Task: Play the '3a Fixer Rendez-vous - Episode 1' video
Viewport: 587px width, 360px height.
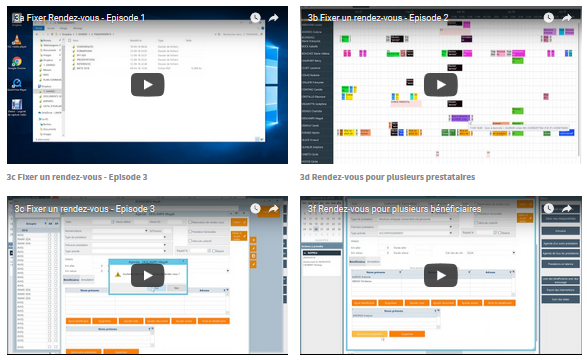Action: click(147, 85)
